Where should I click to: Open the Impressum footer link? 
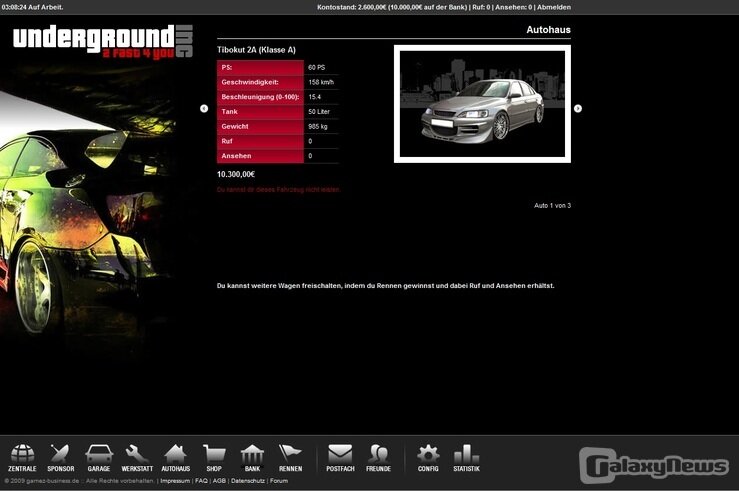175,481
